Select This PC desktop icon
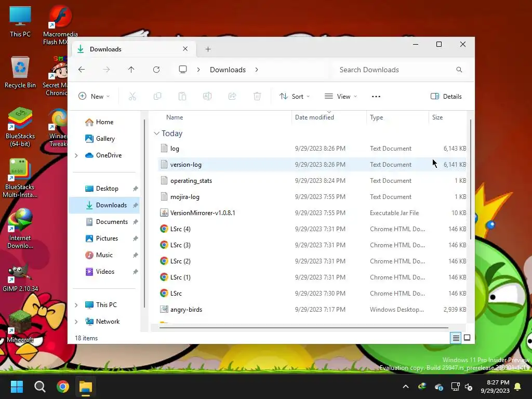This screenshot has width=532, height=399. coord(20,21)
